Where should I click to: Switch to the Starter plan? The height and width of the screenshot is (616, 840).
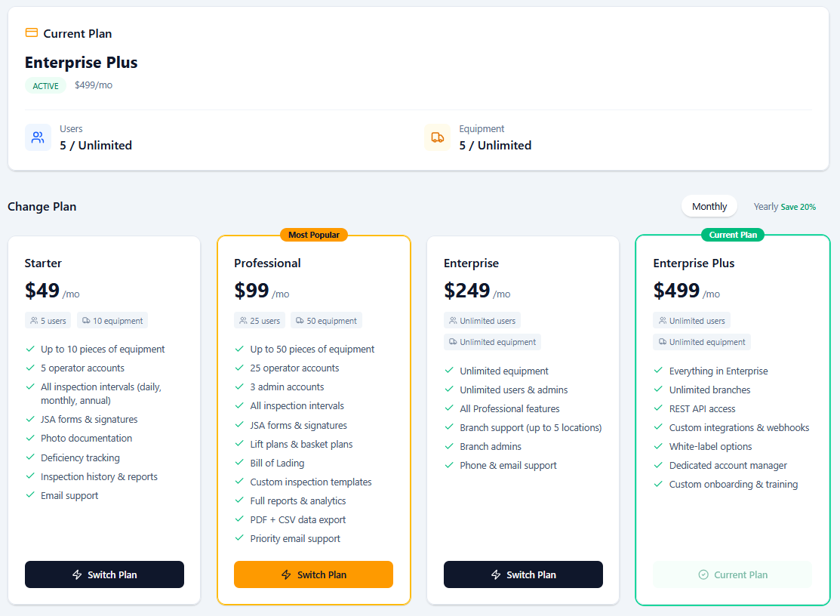point(104,574)
